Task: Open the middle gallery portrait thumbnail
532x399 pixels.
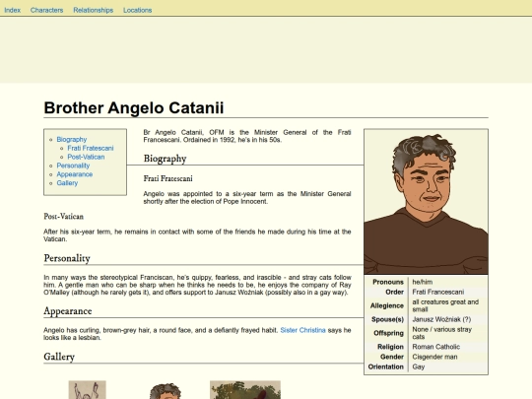Action: coord(166,391)
